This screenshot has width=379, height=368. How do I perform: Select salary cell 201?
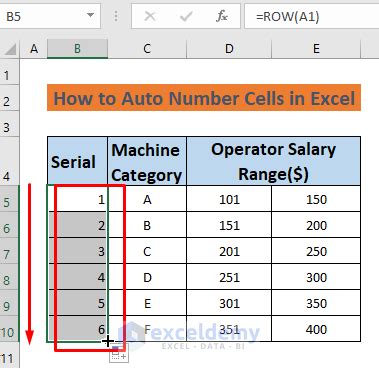229,251
